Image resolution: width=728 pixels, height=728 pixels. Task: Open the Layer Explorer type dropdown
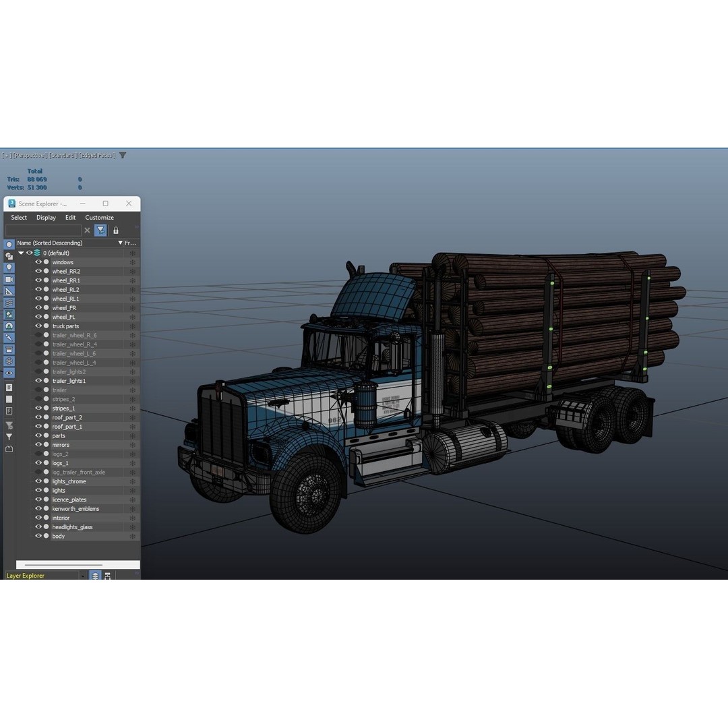pyautogui.click(x=82, y=576)
